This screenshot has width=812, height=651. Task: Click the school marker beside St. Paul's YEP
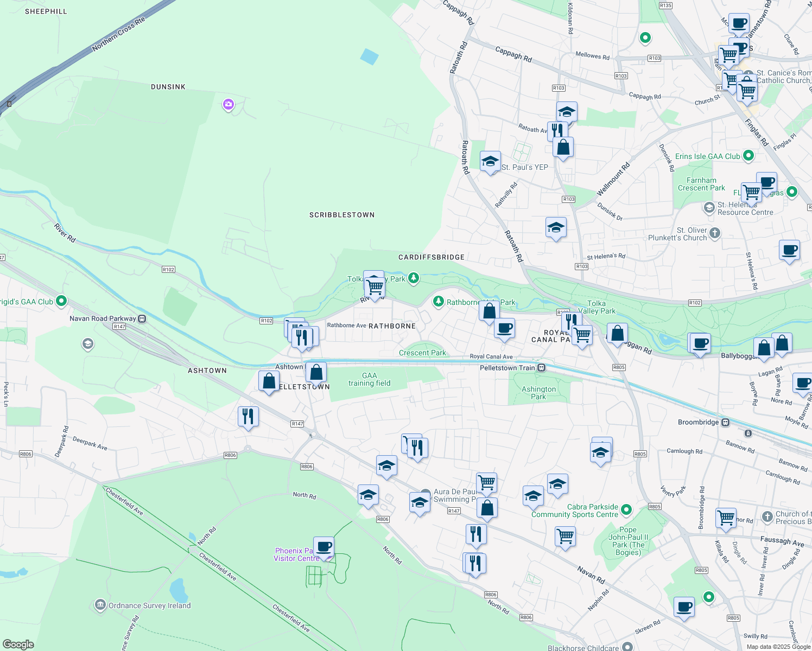pos(490,161)
